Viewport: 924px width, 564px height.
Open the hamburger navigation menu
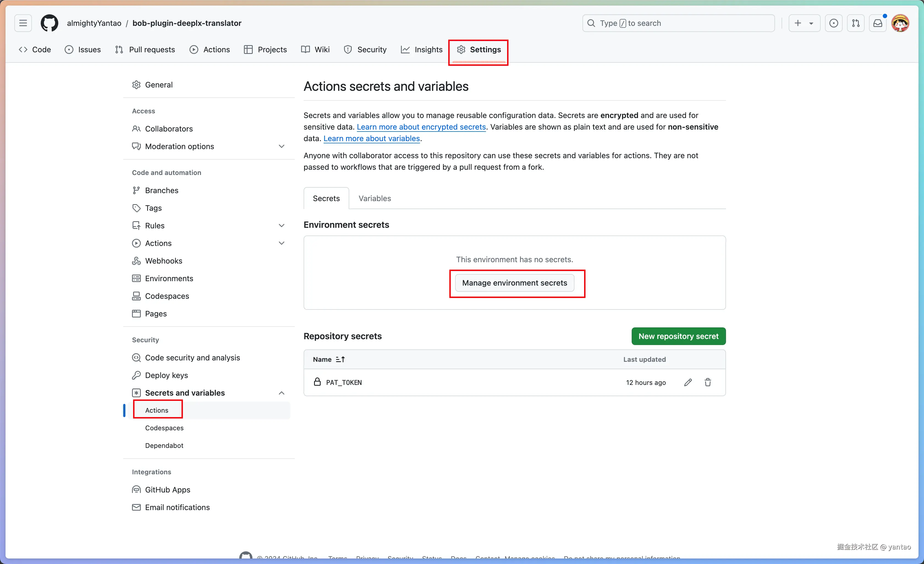click(x=23, y=23)
